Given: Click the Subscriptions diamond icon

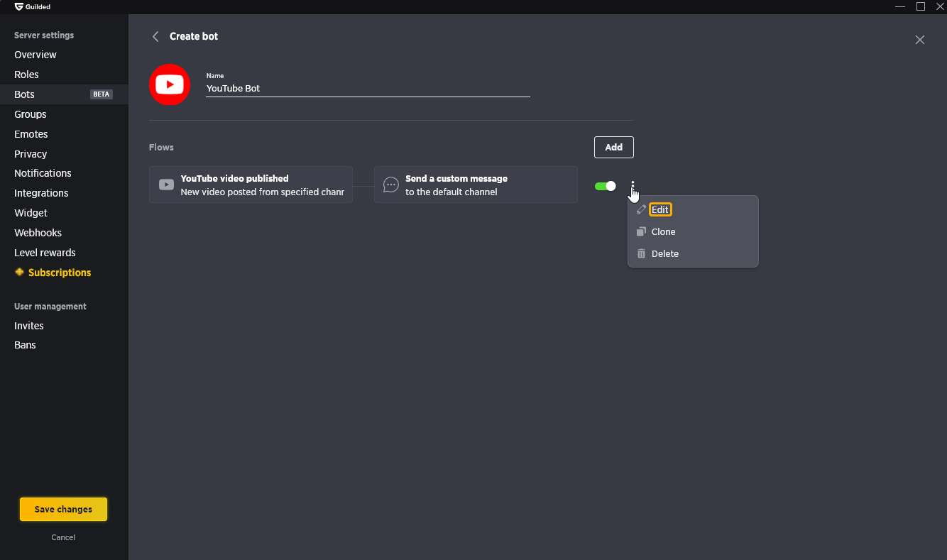Looking at the screenshot, I should pos(19,272).
